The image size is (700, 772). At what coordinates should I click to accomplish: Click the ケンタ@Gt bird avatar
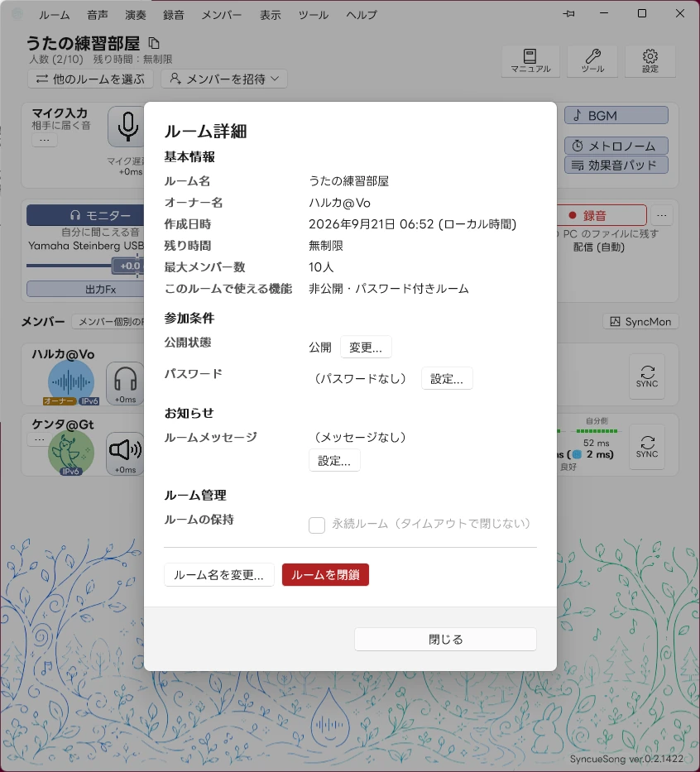71,453
